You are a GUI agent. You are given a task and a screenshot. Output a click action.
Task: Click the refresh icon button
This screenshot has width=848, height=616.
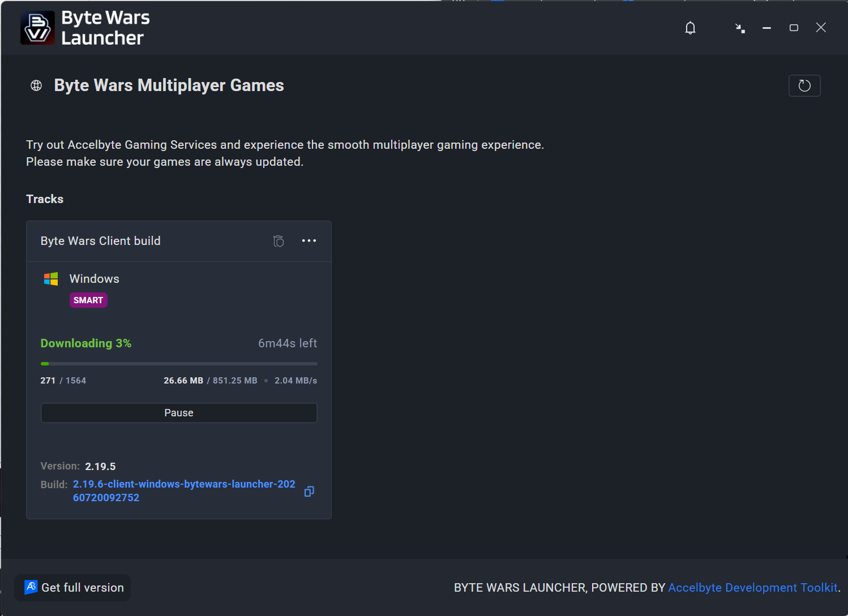(804, 85)
